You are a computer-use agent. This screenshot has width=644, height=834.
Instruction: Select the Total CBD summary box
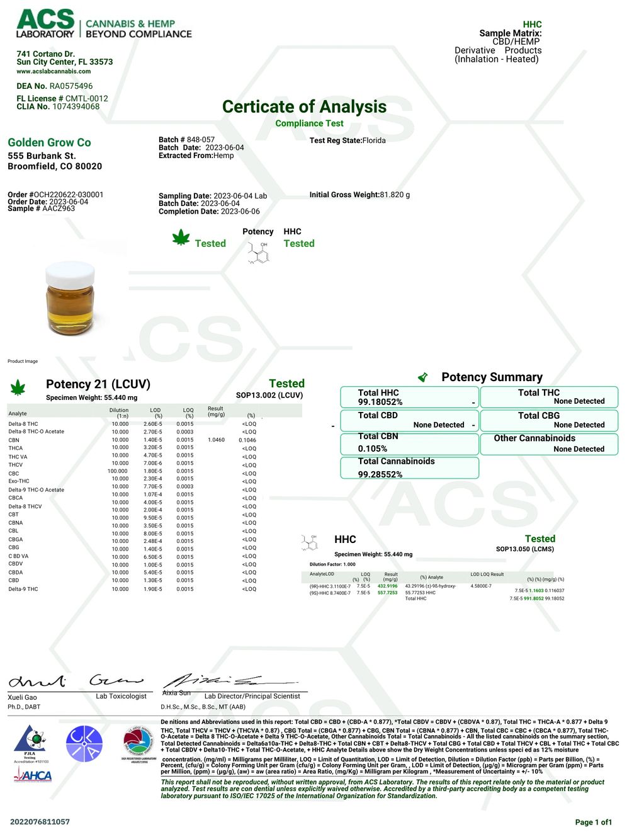tap(409, 420)
